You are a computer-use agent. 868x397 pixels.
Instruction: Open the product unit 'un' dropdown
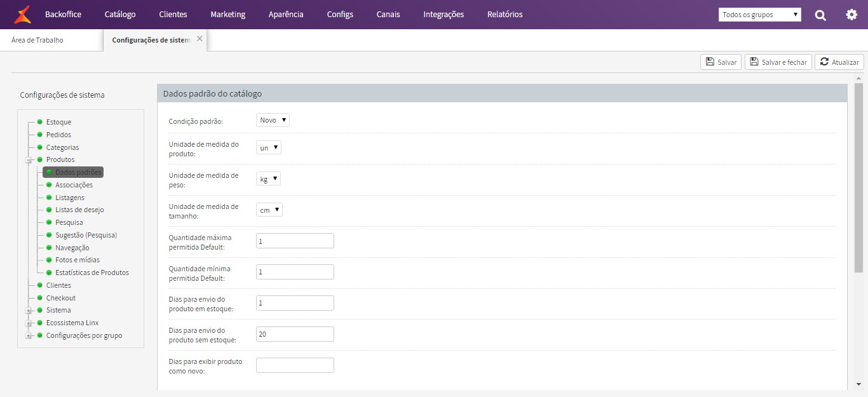(x=269, y=147)
